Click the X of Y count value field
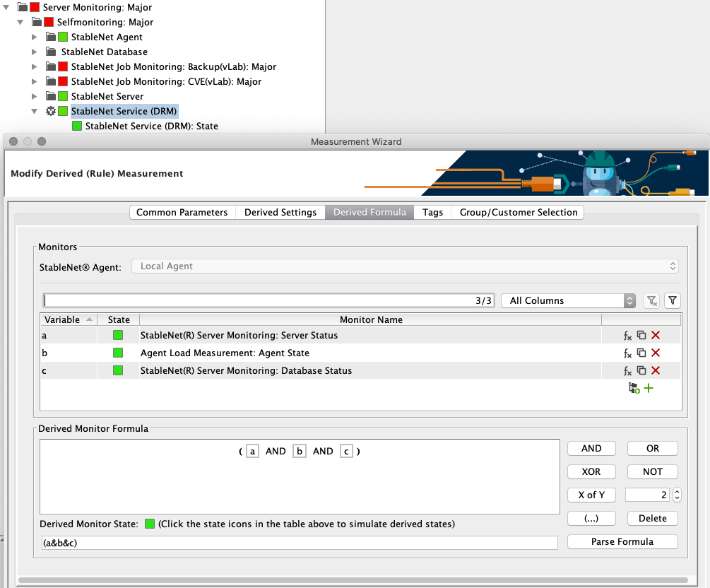710x588 pixels. tap(647, 495)
